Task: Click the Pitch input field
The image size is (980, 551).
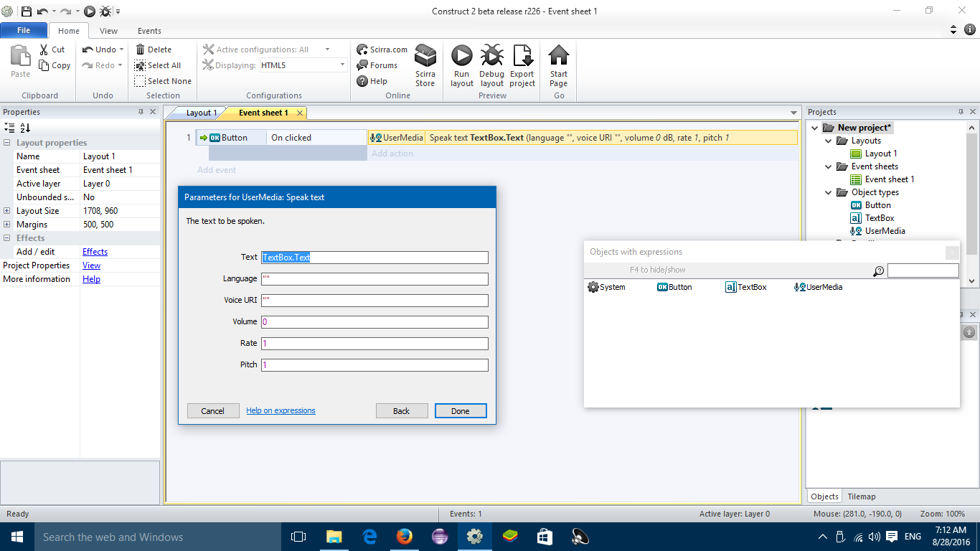Action: (374, 365)
